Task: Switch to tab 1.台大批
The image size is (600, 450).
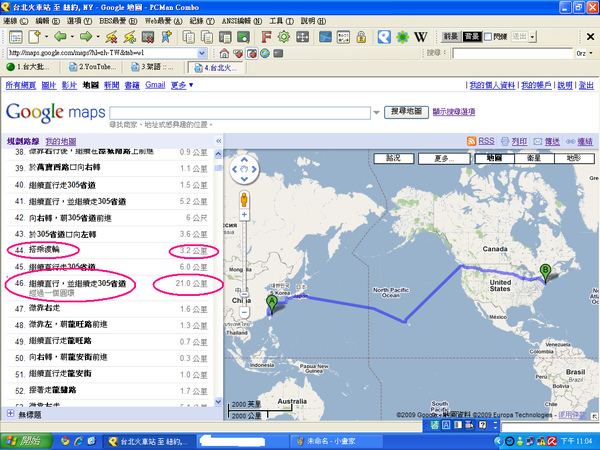Action: click(29, 67)
